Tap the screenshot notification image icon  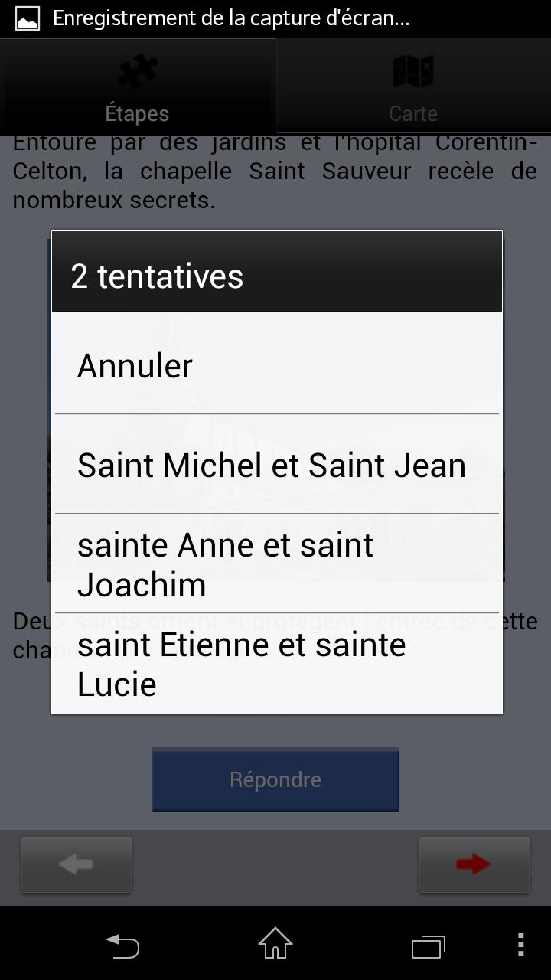coord(28,18)
